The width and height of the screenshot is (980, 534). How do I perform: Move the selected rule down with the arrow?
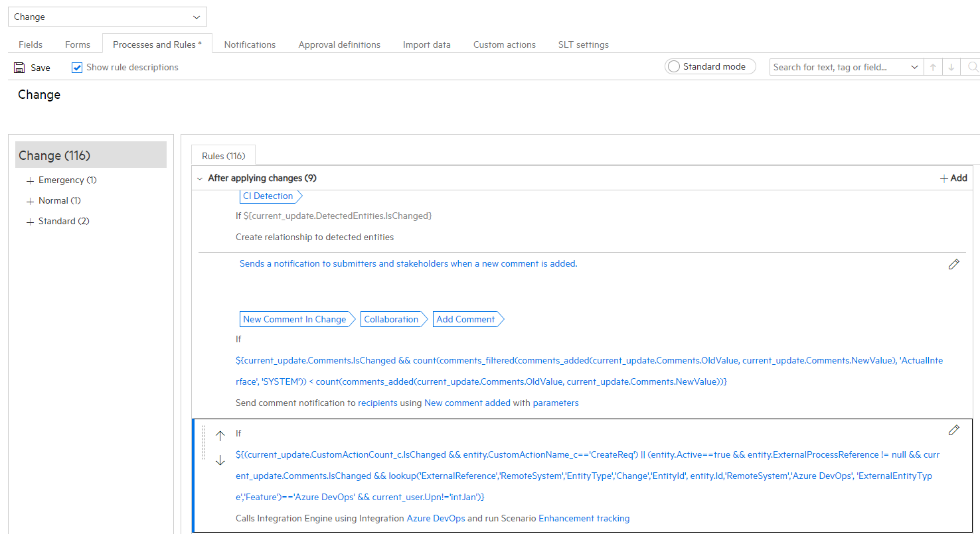(x=220, y=459)
